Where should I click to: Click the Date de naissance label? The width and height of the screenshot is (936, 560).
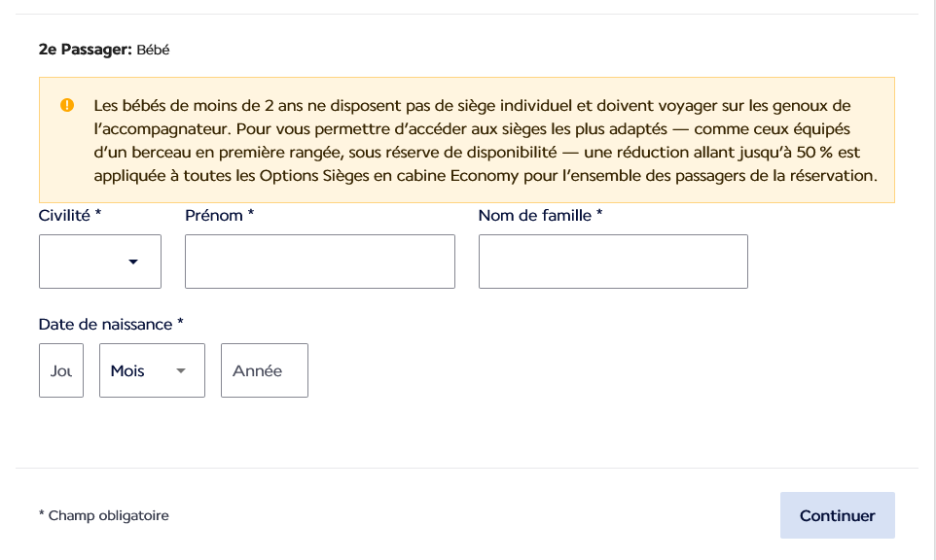111,325
